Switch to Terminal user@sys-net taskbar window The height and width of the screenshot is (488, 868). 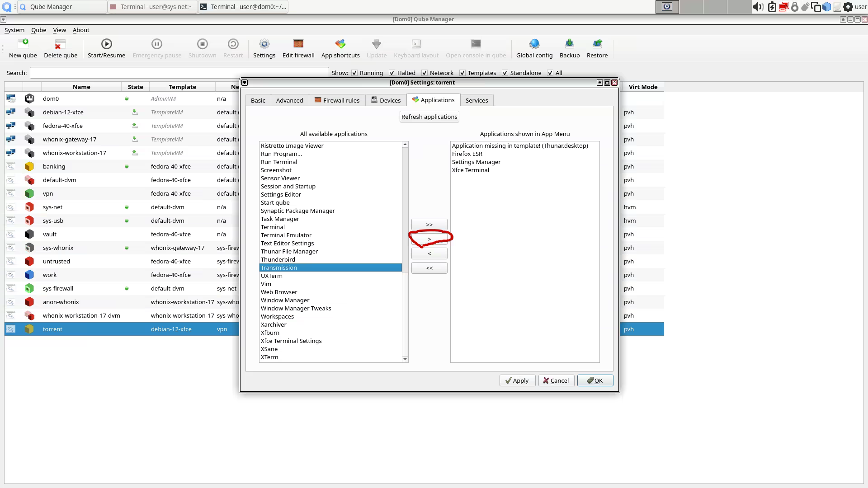[152, 7]
